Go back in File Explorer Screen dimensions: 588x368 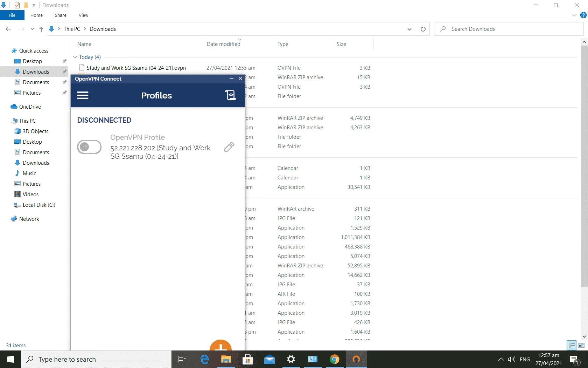pyautogui.click(x=8, y=29)
